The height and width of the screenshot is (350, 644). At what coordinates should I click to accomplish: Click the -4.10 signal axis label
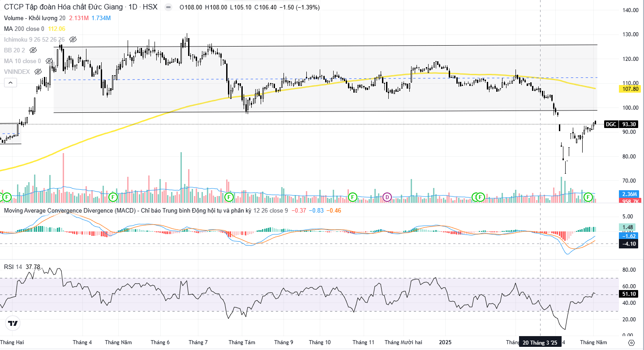pyautogui.click(x=629, y=244)
